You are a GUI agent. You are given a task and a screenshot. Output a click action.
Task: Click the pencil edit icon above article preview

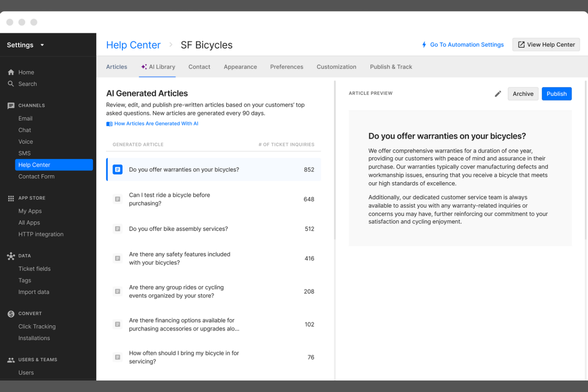pos(498,94)
